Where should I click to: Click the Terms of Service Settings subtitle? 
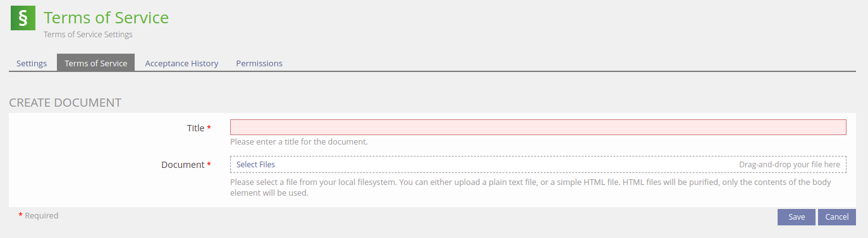click(x=88, y=35)
